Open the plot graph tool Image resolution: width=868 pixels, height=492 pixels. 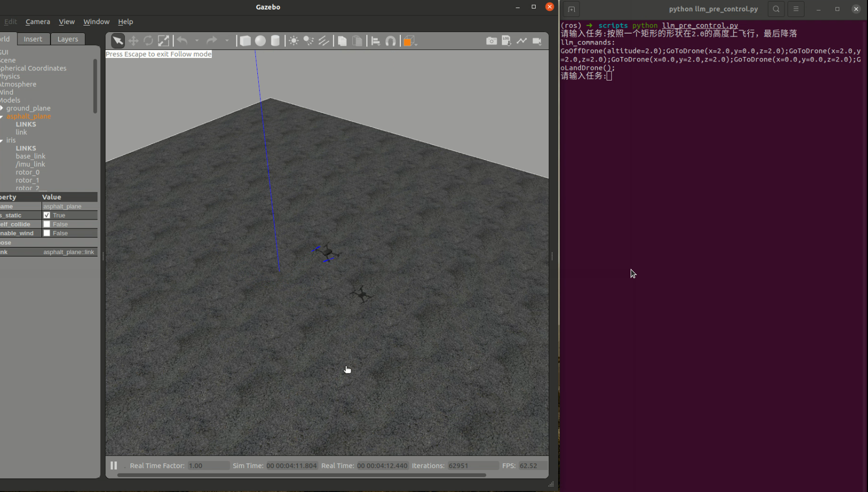522,41
